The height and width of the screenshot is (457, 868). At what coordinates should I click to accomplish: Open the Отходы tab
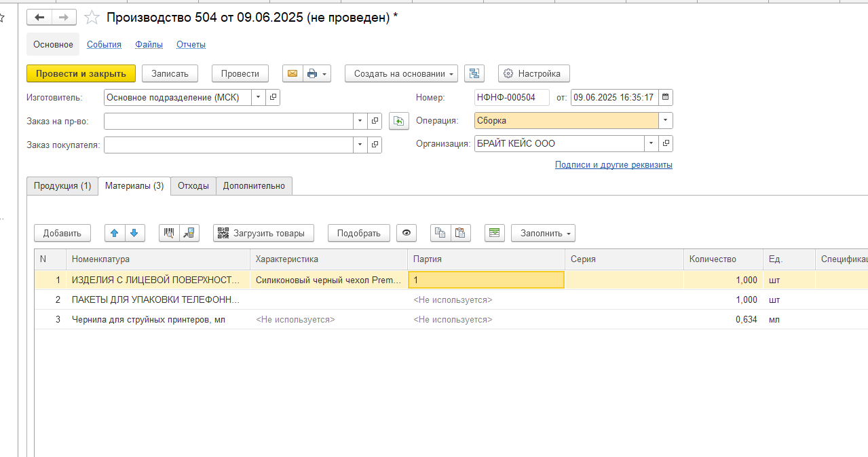point(193,186)
